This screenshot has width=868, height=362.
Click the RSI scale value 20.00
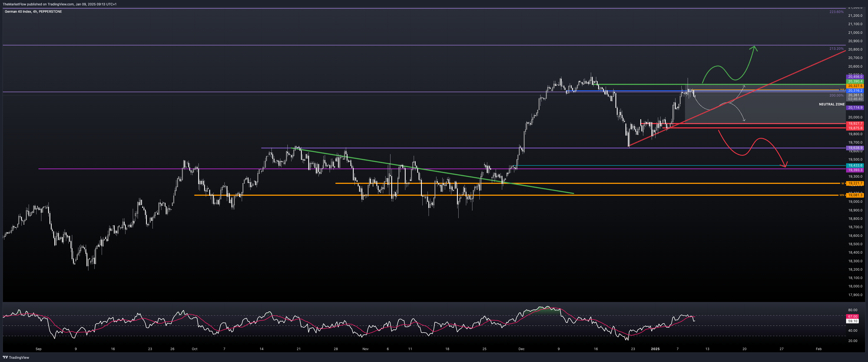pyautogui.click(x=853, y=341)
